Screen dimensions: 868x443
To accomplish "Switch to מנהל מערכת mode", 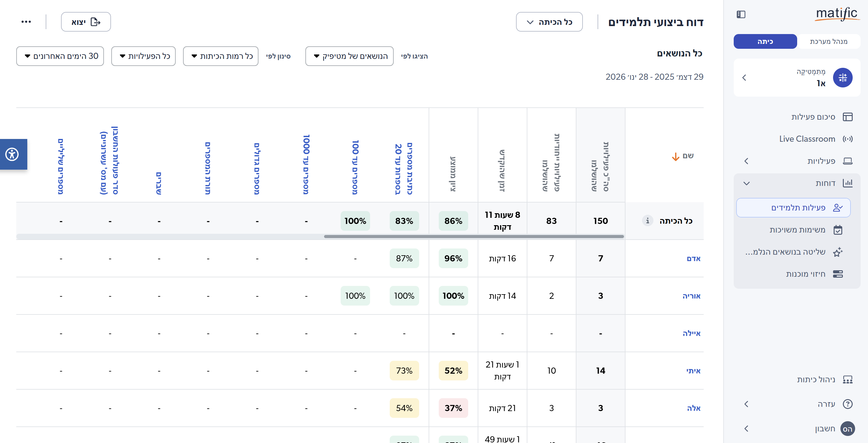I will click(x=828, y=41).
